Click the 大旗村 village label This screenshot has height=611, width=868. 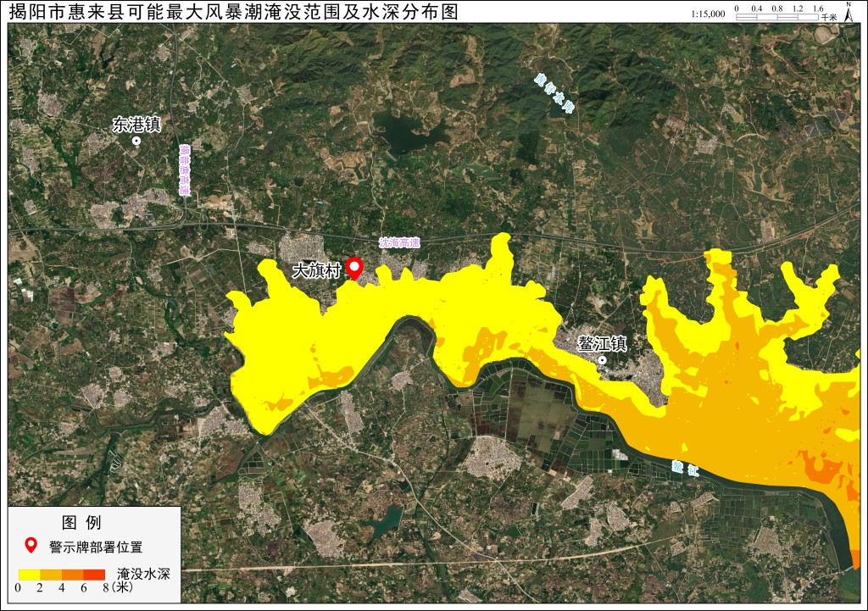pyautogui.click(x=317, y=270)
